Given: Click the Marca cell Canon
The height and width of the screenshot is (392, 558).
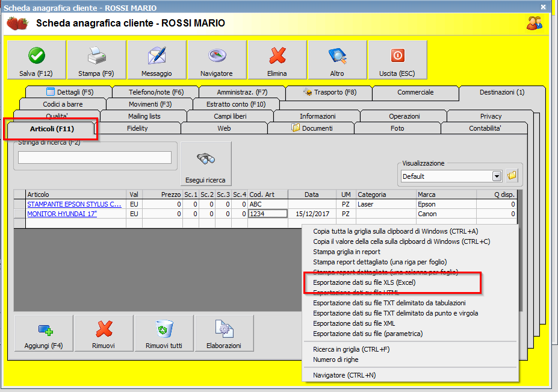Looking at the screenshot, I should pyautogui.click(x=446, y=214).
